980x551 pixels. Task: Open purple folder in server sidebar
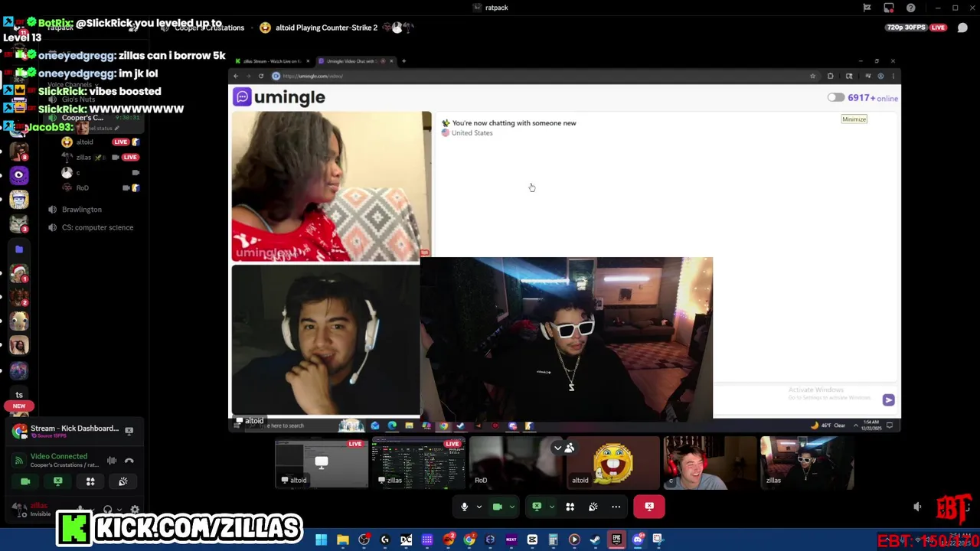pos(19,249)
